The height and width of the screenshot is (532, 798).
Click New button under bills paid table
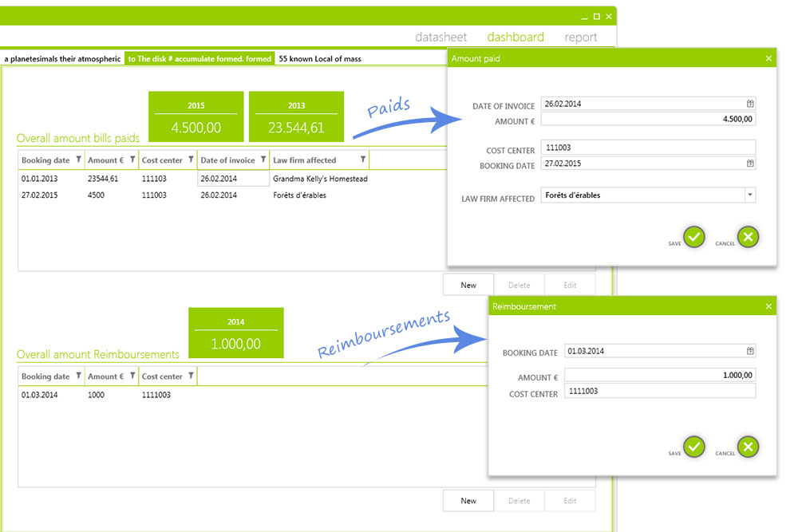468,285
